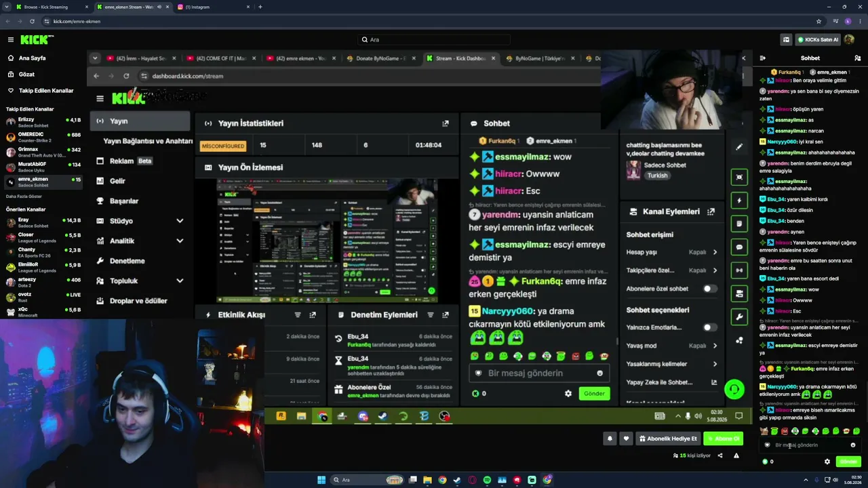Open a new browser tab with plus
868x488 pixels.
260,7
